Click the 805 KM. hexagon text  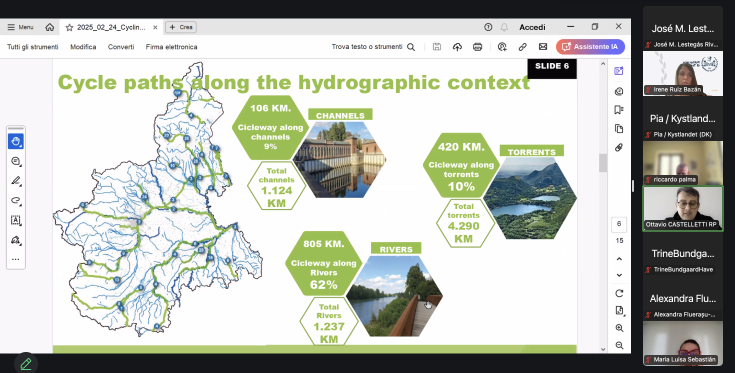pos(323,244)
